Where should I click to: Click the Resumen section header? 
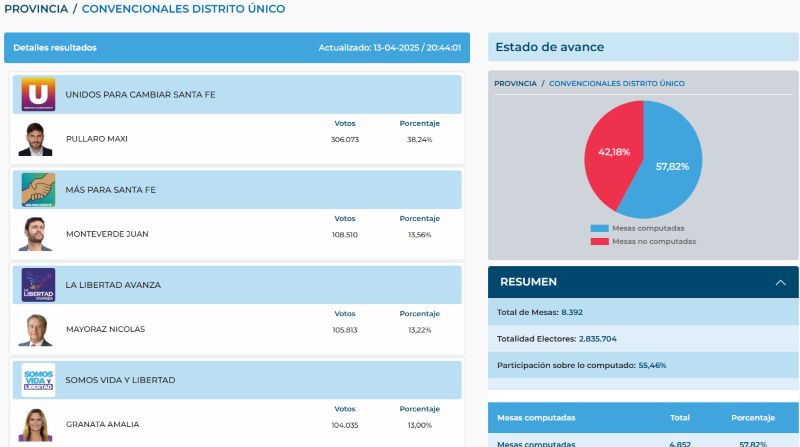click(528, 282)
